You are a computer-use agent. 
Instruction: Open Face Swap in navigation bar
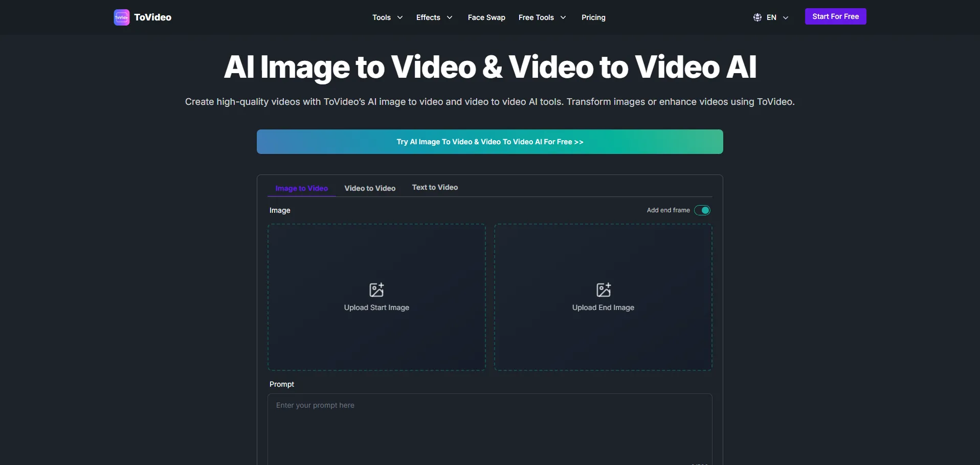point(486,17)
